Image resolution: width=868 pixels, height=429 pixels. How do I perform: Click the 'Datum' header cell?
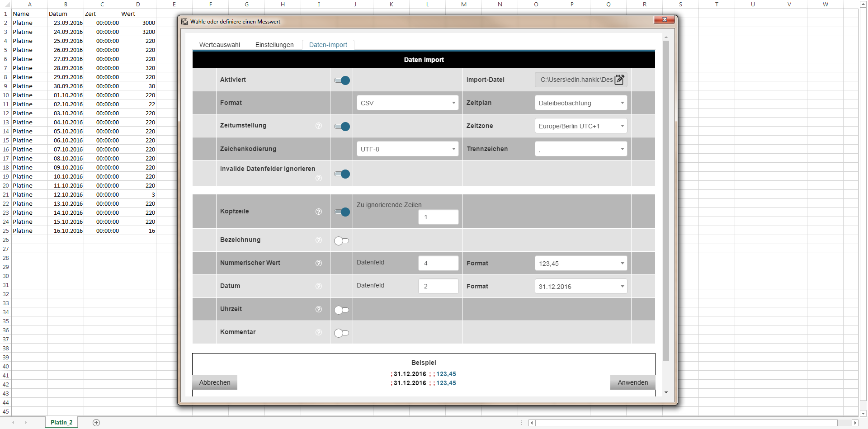tap(66, 14)
